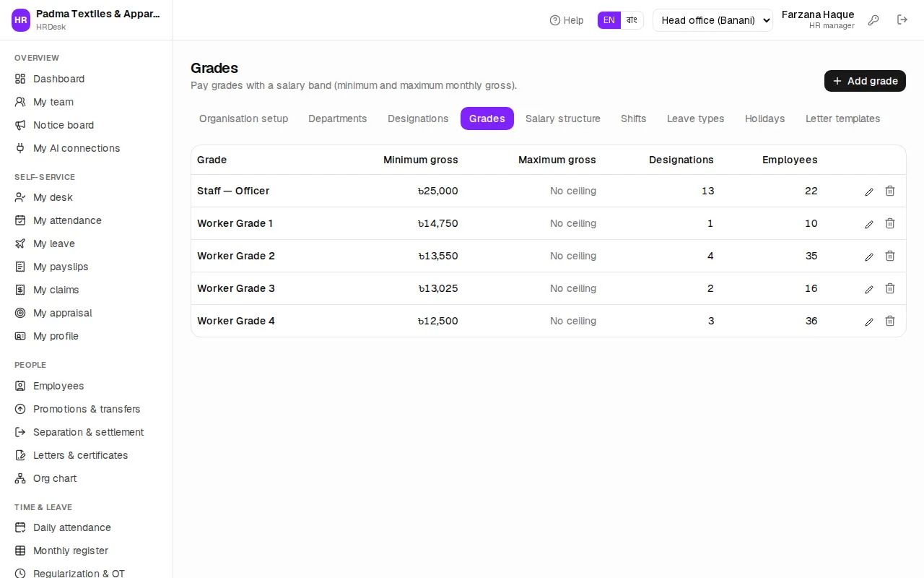Screen dimensions: 924x578
Task: Open the Head office (Banani) location dropdown
Action: [x=712, y=20]
